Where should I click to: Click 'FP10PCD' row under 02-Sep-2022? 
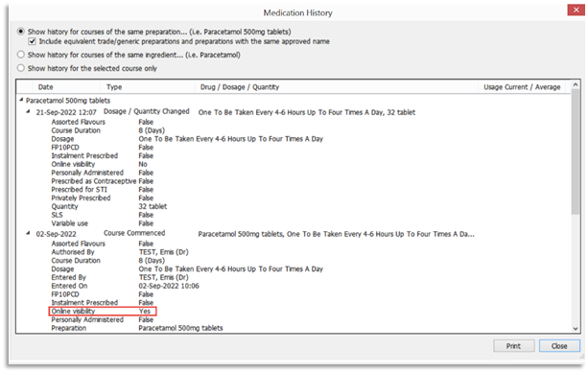(x=103, y=294)
